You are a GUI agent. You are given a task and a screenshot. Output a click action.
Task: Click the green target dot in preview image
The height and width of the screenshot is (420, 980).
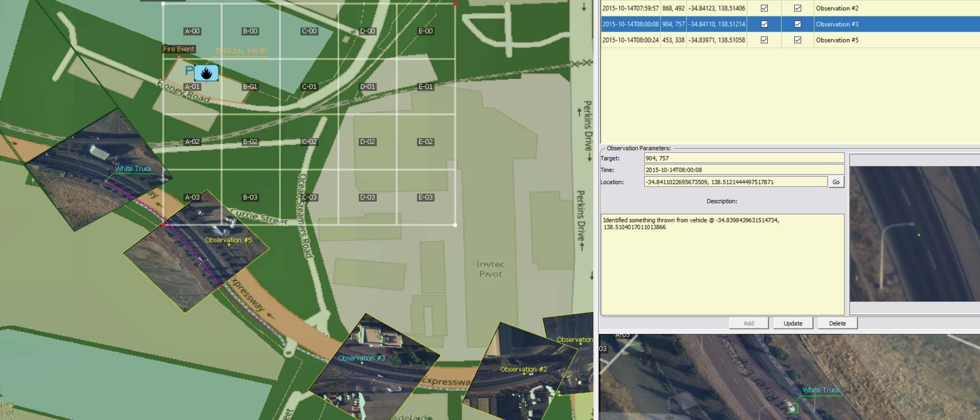click(918, 235)
